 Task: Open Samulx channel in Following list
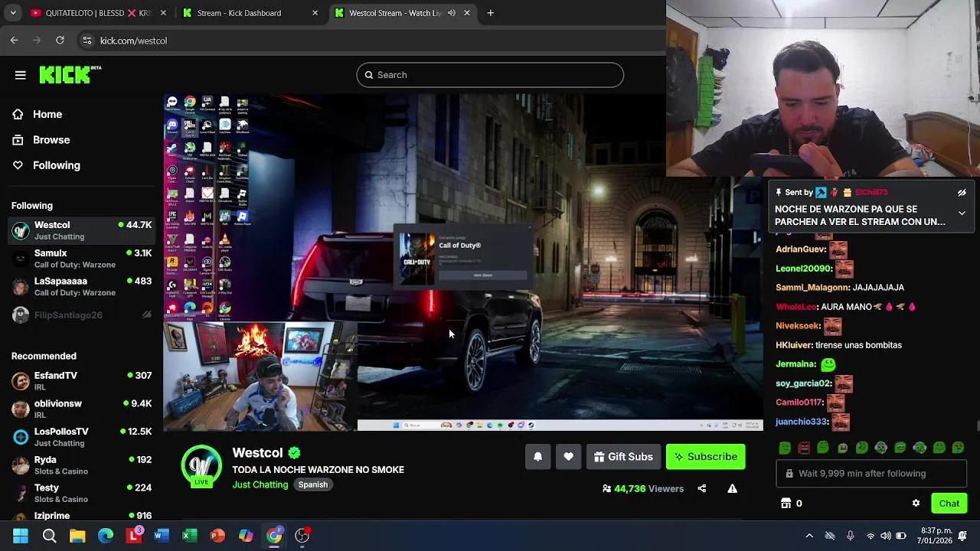81,259
